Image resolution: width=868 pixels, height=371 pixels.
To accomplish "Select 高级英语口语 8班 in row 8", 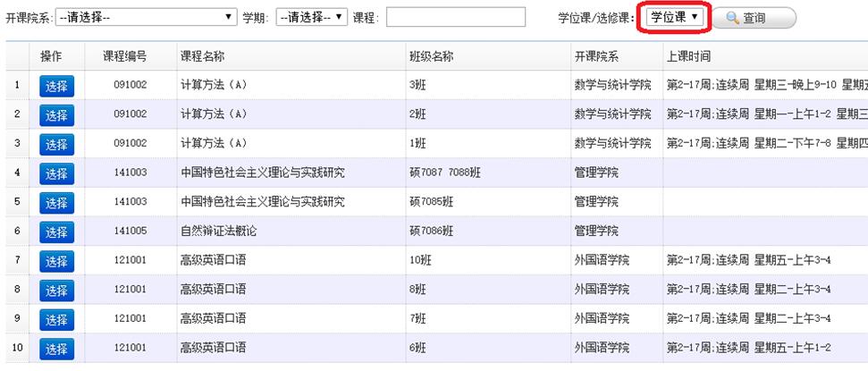I will point(56,291).
